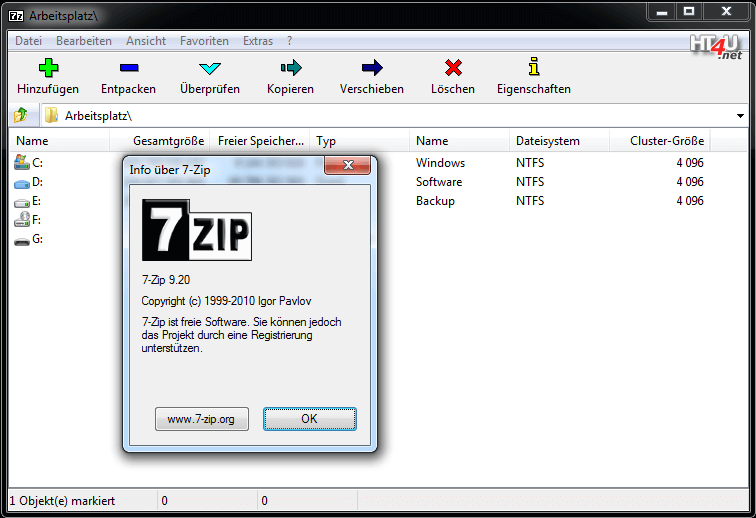This screenshot has width=756, height=518.
Task: Sort by Dateisystem column header
Action: (x=559, y=141)
